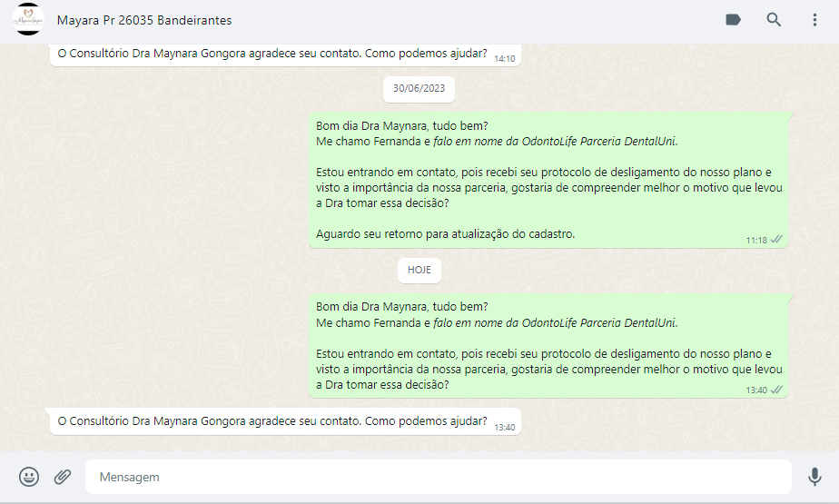Click the "Bom dia" greeting under 30/06/2023
The image size is (839, 504).
(401, 125)
